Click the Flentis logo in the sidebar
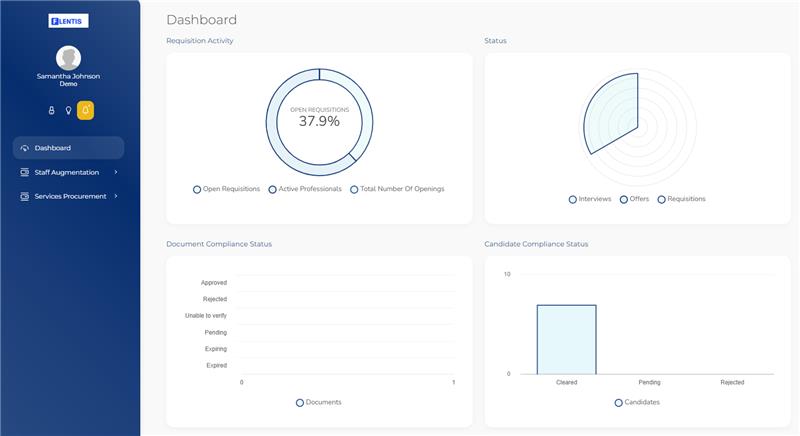The width and height of the screenshot is (800, 436). 68,20
